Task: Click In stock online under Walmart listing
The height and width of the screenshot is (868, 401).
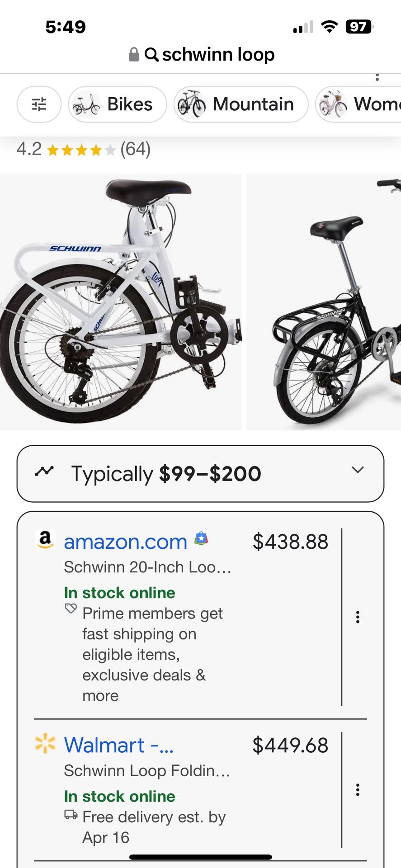Action: click(x=119, y=795)
